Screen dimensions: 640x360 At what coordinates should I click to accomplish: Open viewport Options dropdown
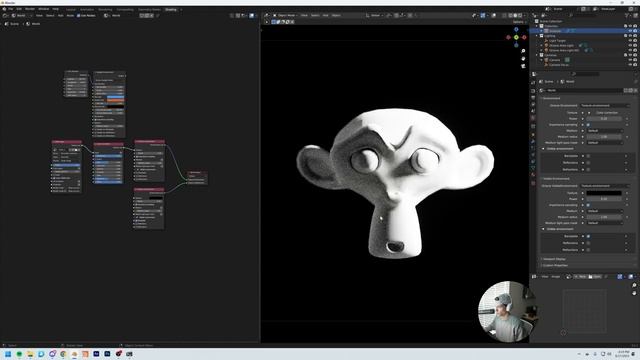519,22
